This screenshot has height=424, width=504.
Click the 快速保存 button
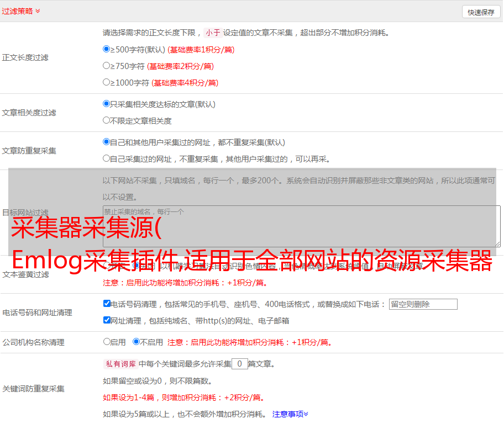click(x=481, y=12)
